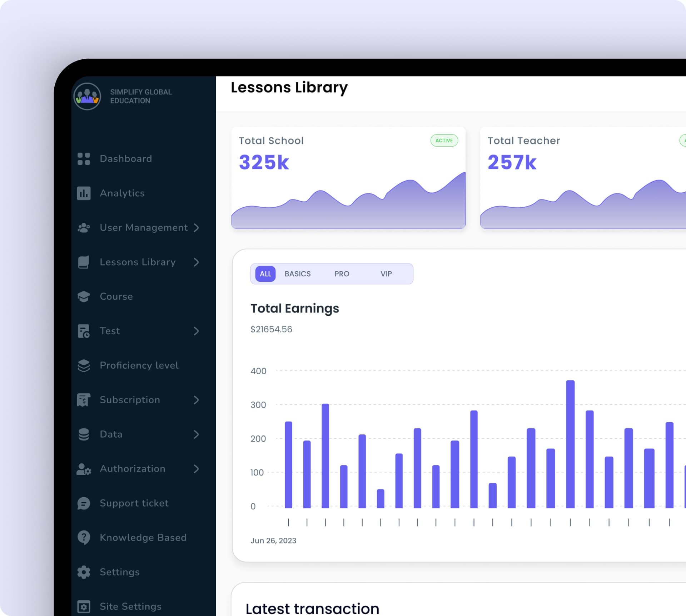The width and height of the screenshot is (686, 616).
Task: Expand the Lessons Library submenu chevron
Action: pyautogui.click(x=196, y=262)
